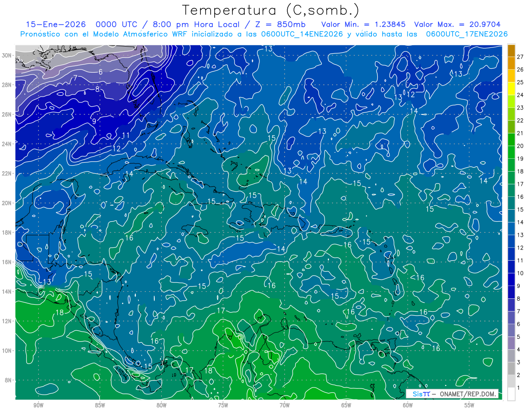
Task: Click the '0600UTC_17ENE2026' valid-until time
Action: point(467,34)
